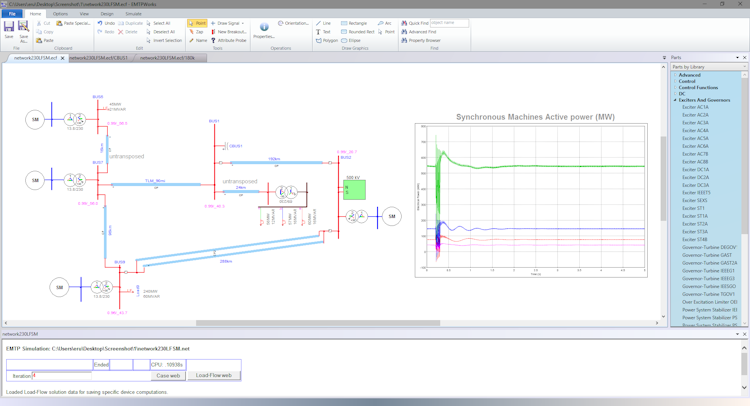This screenshot has height=406, width=750.
Task: Activate the Name tool
Action: tap(198, 40)
